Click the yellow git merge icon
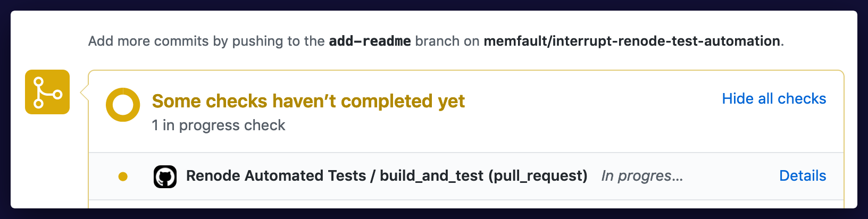This screenshot has width=868, height=219. pos(47,92)
